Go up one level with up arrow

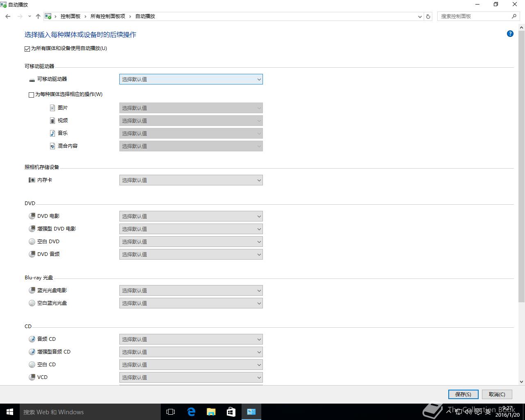point(38,16)
